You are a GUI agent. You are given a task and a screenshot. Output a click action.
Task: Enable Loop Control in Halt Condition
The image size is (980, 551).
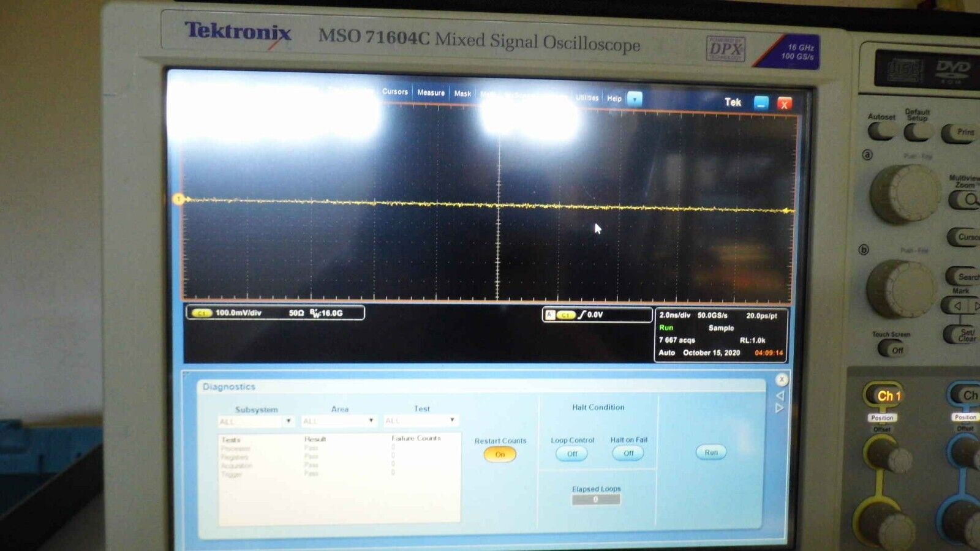pyautogui.click(x=571, y=453)
